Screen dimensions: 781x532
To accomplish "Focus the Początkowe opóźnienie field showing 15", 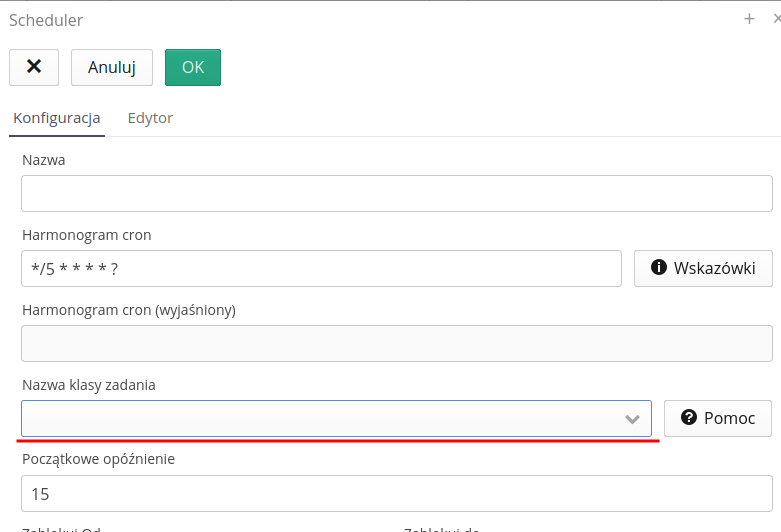I will pos(396,494).
